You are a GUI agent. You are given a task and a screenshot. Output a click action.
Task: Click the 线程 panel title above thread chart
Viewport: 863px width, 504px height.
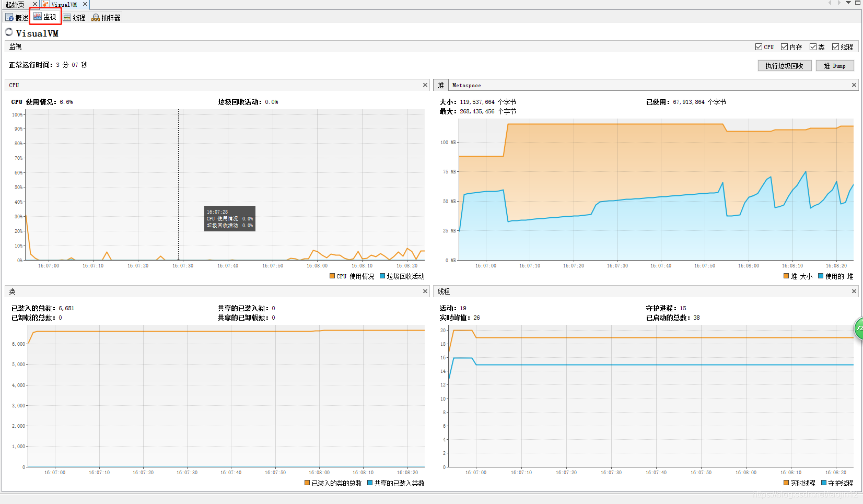coord(444,291)
